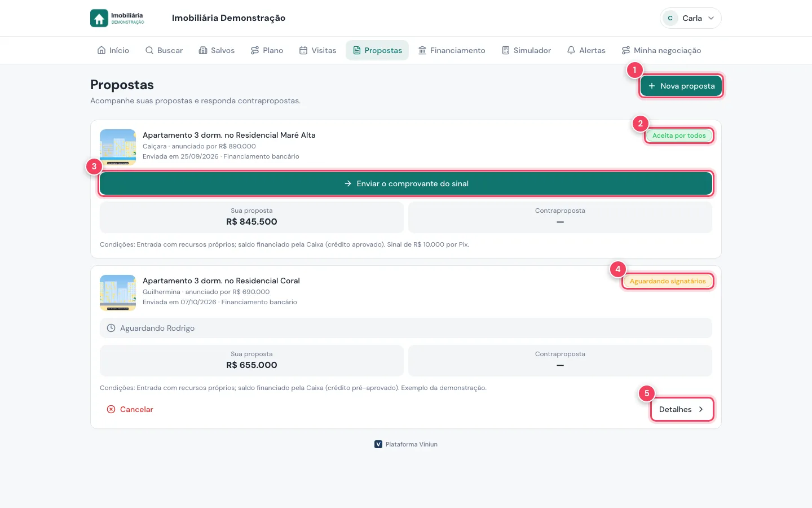Open the Residencial Coral thumbnail
812x508 pixels.
pos(118,293)
